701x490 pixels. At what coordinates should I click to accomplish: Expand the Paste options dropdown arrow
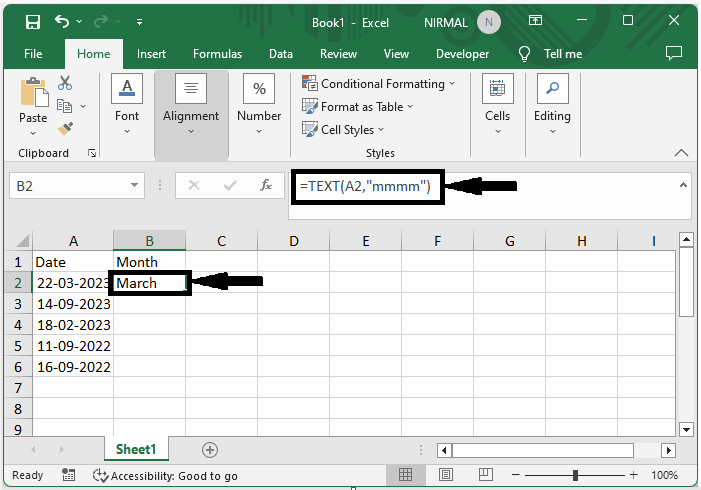tap(33, 133)
